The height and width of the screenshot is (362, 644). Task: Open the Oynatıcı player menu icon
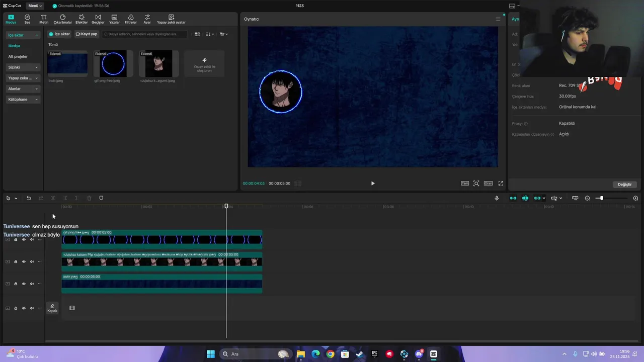point(498,19)
